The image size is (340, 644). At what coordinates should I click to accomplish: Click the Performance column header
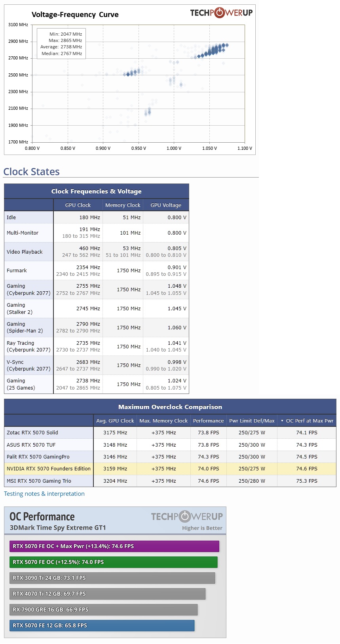tap(208, 420)
